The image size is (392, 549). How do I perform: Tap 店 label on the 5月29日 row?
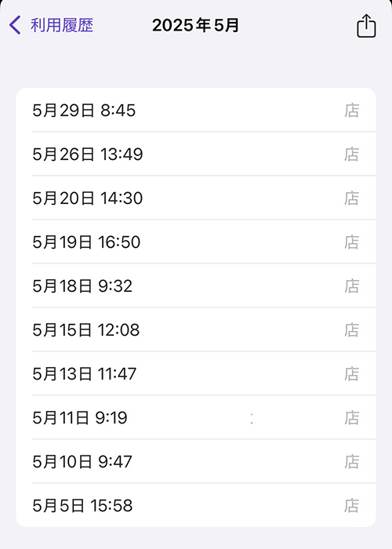352,111
